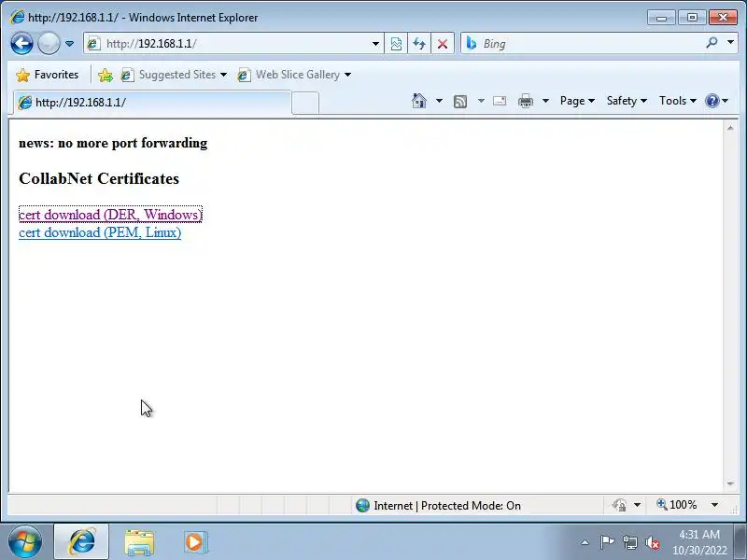This screenshot has height=560, width=747.
Task: Click Internet Explorer taskbar icon
Action: point(81,542)
